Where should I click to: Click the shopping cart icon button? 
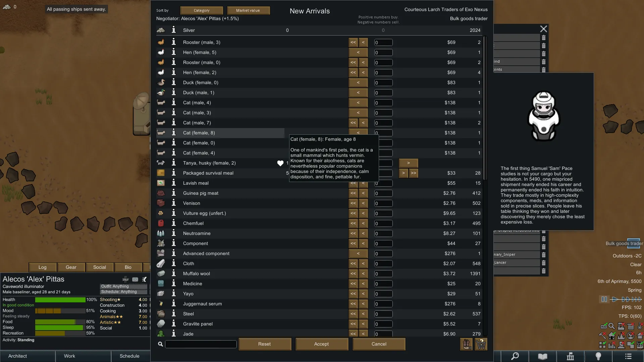pos(481,344)
